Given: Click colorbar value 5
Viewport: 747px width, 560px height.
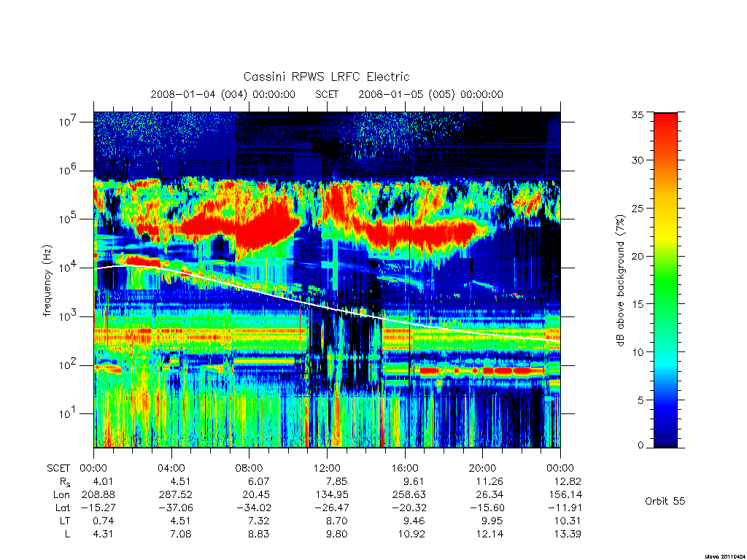Looking at the screenshot, I should [640, 400].
